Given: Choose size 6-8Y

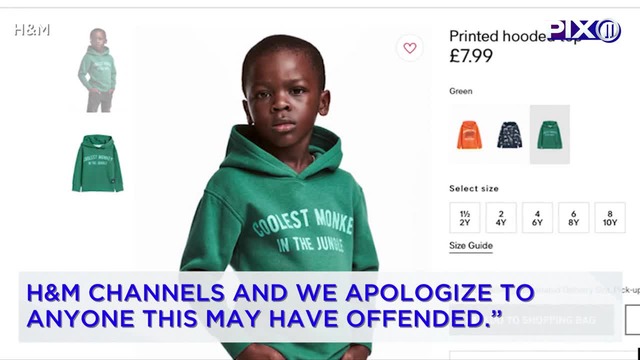Looking at the screenshot, I should pyautogui.click(x=574, y=218).
